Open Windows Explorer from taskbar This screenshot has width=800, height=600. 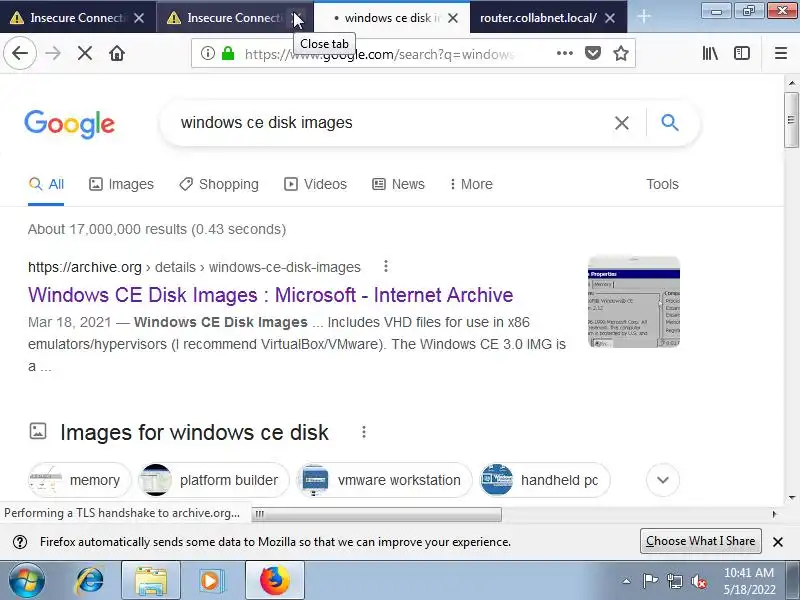tap(151, 581)
